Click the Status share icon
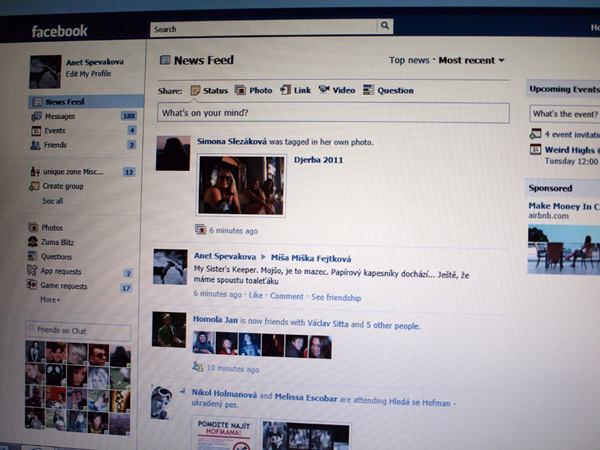 pyautogui.click(x=195, y=90)
